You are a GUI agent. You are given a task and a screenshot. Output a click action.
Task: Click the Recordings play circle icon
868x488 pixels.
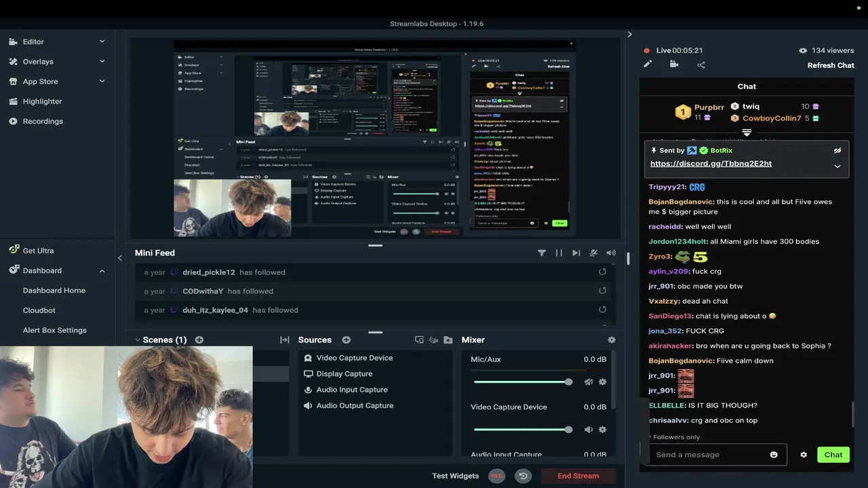pyautogui.click(x=13, y=121)
